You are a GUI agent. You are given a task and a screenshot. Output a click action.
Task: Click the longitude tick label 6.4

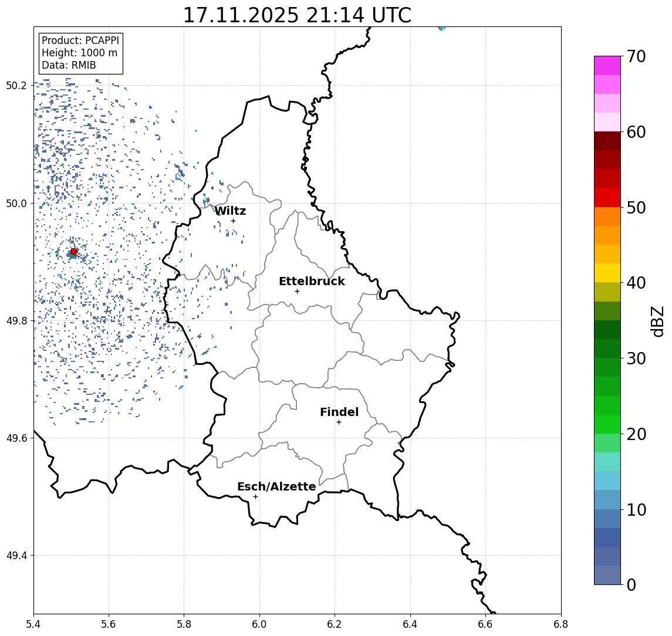[410, 624]
